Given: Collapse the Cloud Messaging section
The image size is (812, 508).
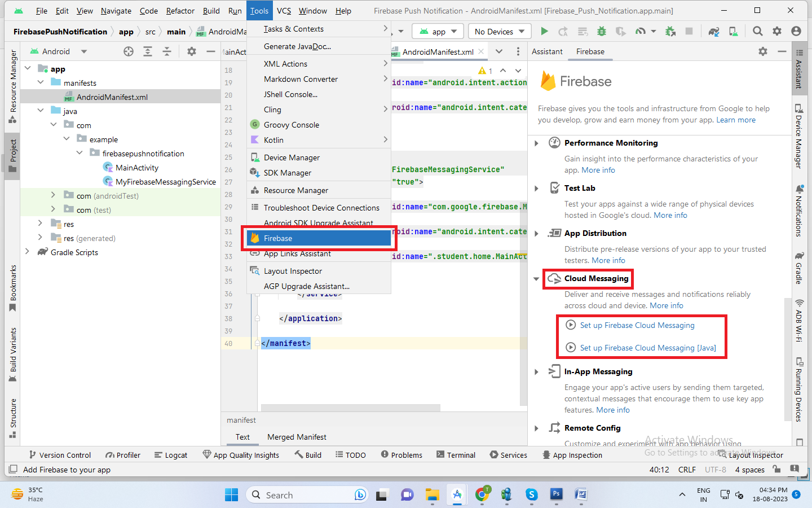Looking at the screenshot, I should 536,279.
